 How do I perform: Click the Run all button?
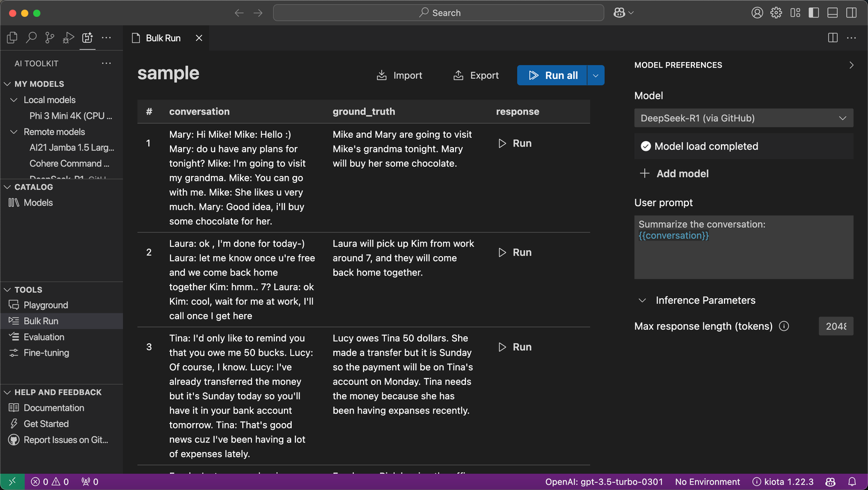click(552, 75)
